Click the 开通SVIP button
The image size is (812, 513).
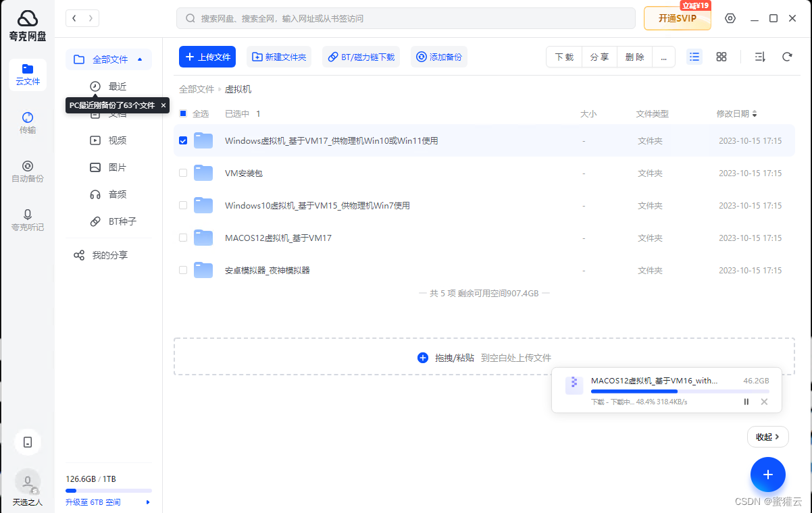pos(678,18)
